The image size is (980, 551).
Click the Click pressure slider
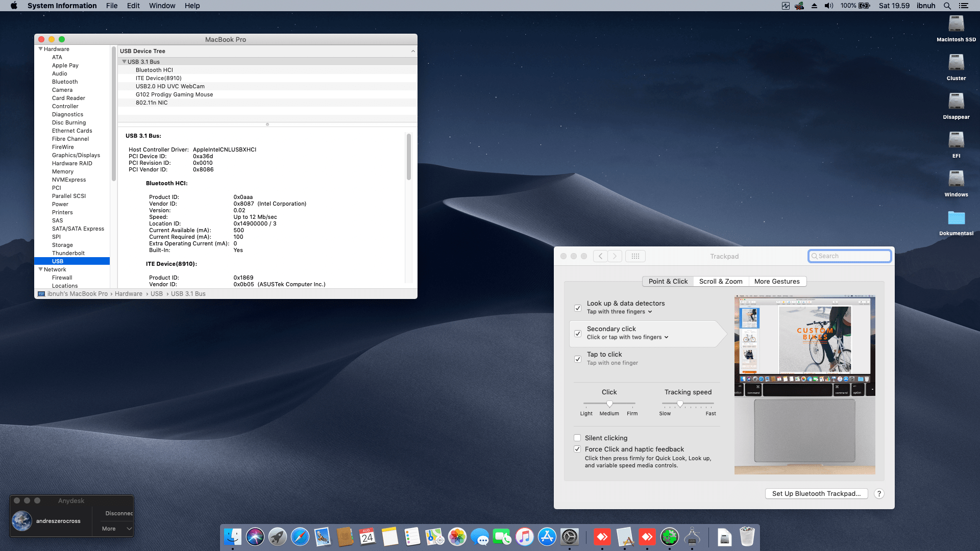pyautogui.click(x=609, y=404)
